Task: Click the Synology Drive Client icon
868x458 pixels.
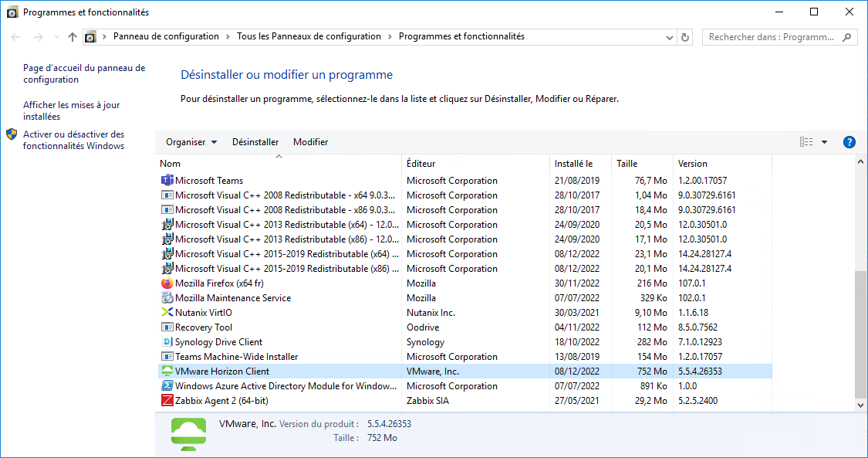Action: [167, 341]
